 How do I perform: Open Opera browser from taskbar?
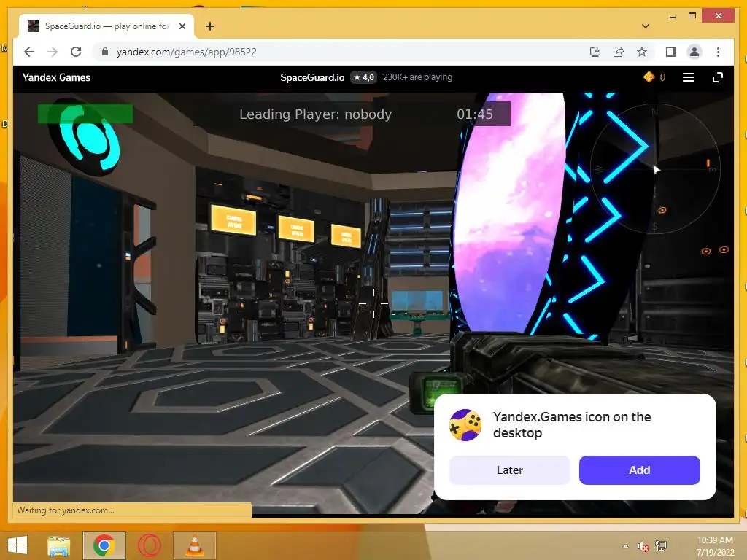click(149, 545)
